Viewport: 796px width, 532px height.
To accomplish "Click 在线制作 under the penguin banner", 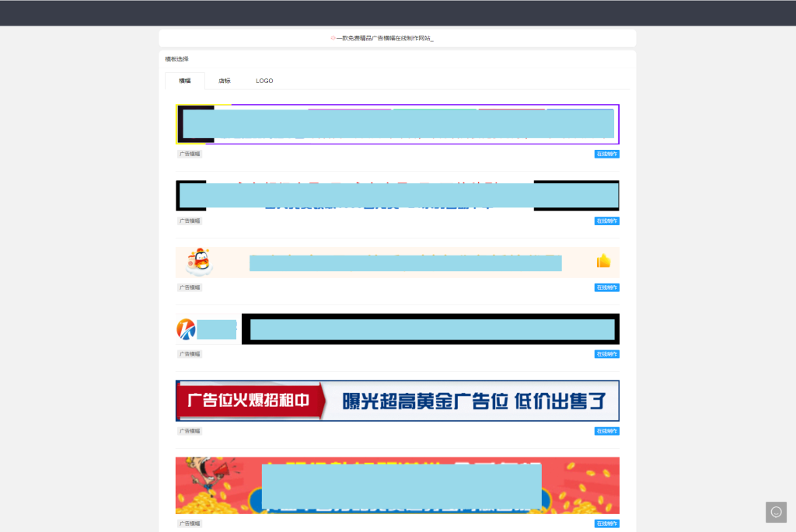I will pyautogui.click(x=606, y=287).
